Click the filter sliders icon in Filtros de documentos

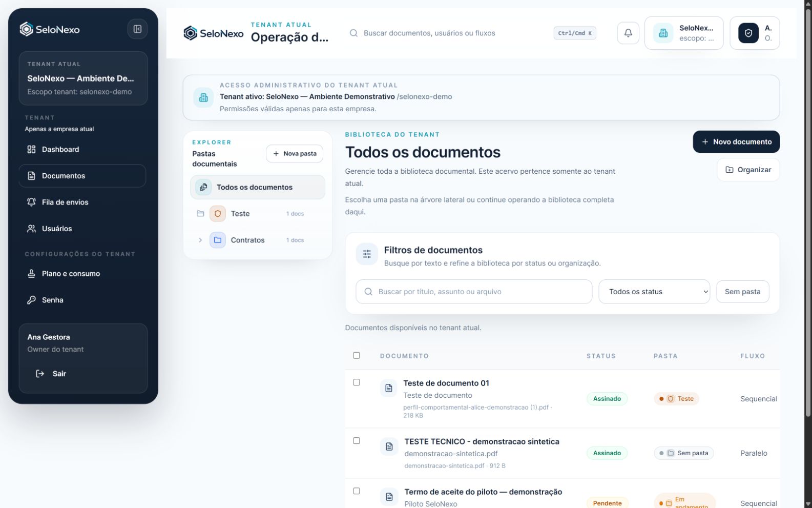(x=367, y=254)
